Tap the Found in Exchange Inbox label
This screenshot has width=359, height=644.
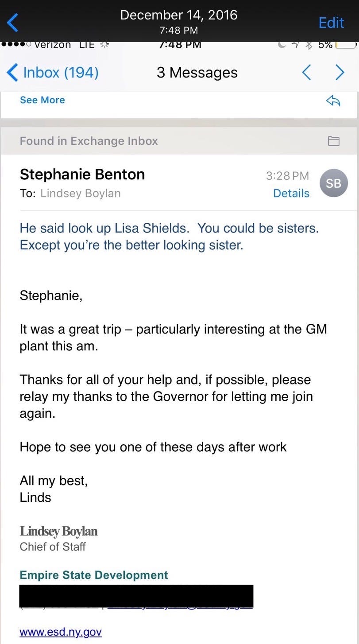pos(89,141)
